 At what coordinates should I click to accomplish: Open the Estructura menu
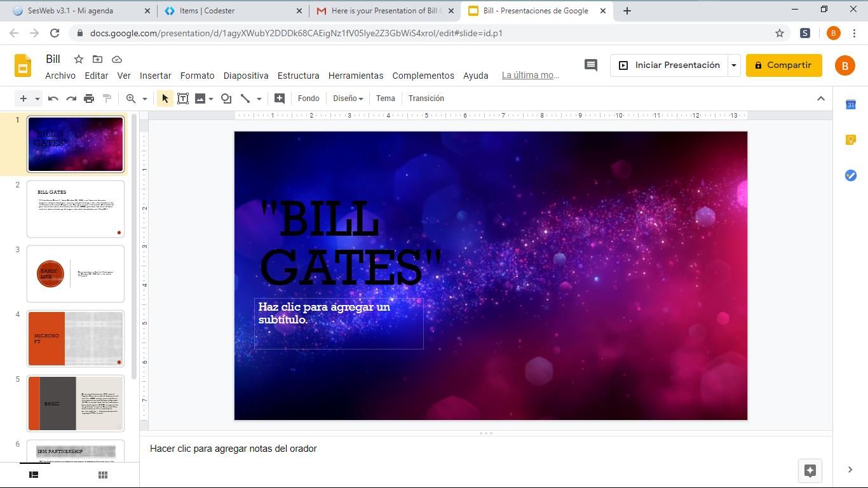(x=299, y=76)
